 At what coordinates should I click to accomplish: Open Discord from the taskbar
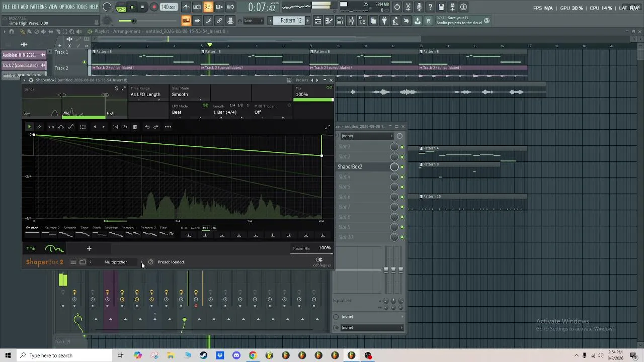(236, 355)
